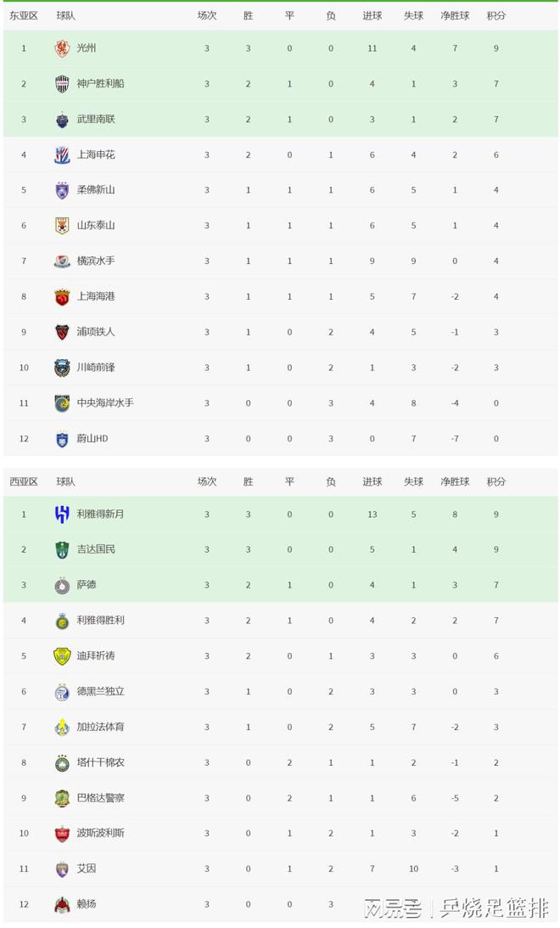Click the 川崎前锋 club badge

coord(62,368)
